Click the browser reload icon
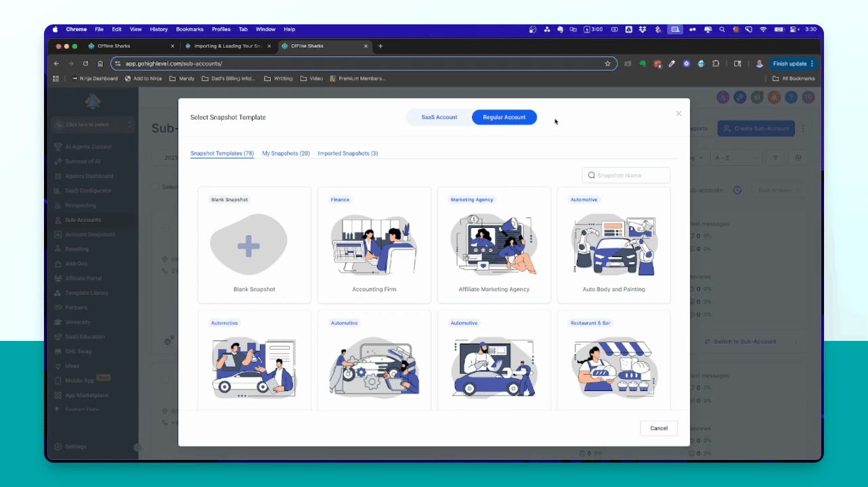This screenshot has width=868, height=487. click(x=85, y=64)
